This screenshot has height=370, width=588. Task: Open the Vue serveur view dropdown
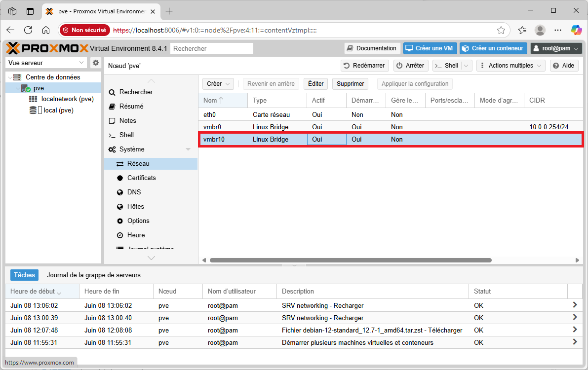[46, 63]
